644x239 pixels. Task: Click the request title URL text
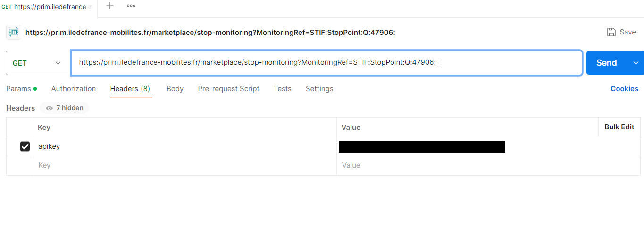(210, 33)
